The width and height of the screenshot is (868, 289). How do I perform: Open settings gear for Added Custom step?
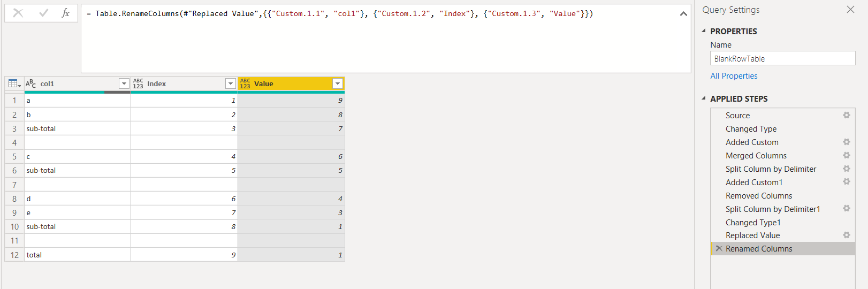(x=847, y=142)
